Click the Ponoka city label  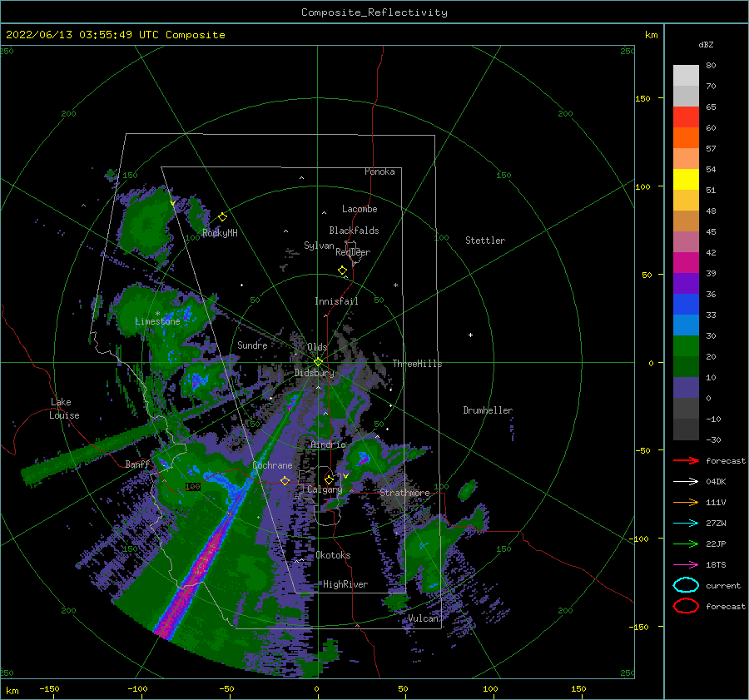(379, 171)
